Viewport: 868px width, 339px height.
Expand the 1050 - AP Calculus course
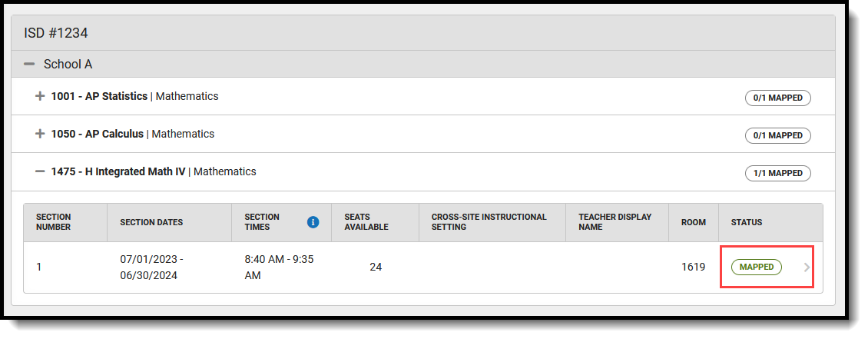[40, 134]
